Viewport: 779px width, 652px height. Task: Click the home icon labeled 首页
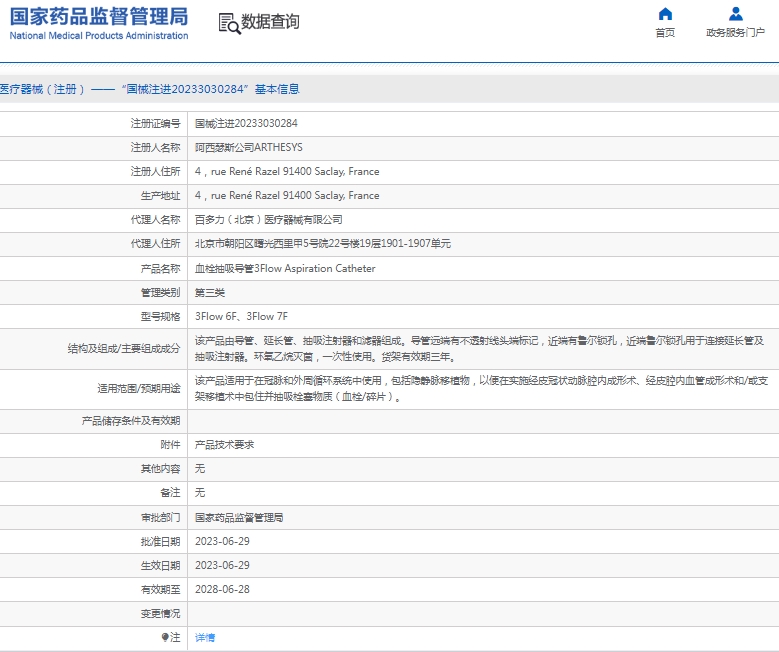tap(665, 14)
